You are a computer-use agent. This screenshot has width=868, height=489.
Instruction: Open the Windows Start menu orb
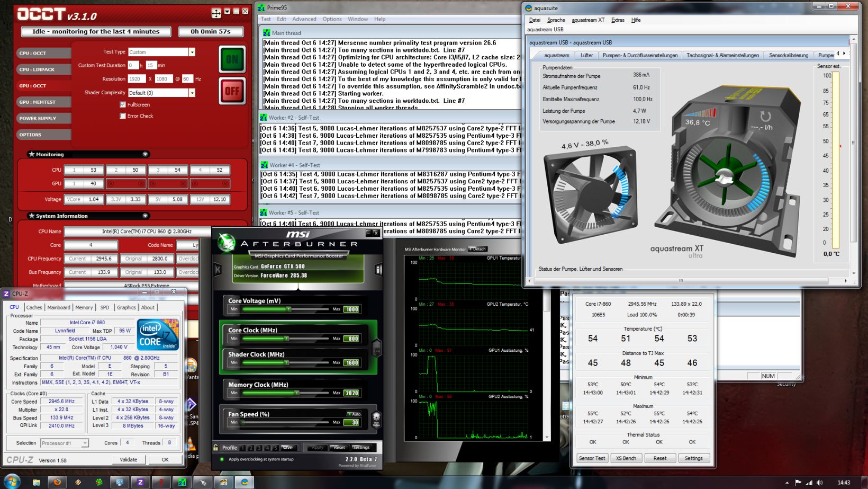click(11, 482)
